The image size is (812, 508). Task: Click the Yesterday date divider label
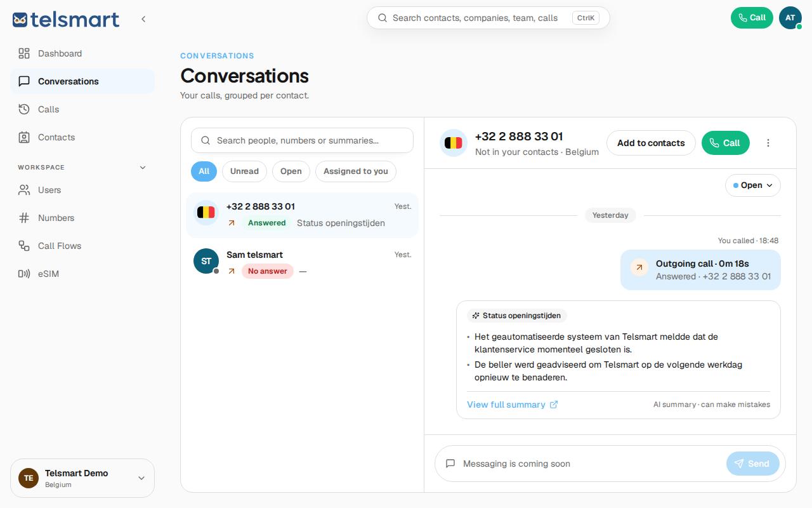coord(610,215)
